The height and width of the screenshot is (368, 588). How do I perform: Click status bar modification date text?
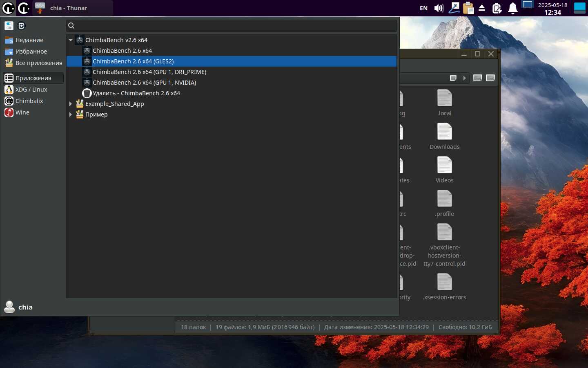coord(376,327)
